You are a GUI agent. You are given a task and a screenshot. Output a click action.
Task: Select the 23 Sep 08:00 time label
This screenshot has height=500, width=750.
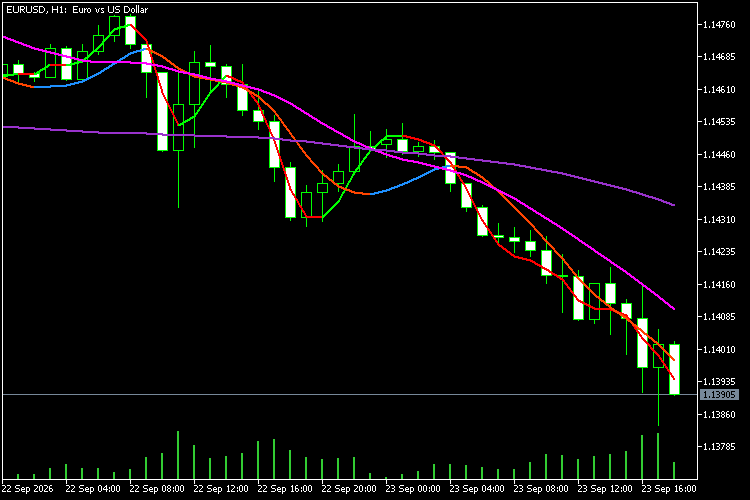coord(540,489)
